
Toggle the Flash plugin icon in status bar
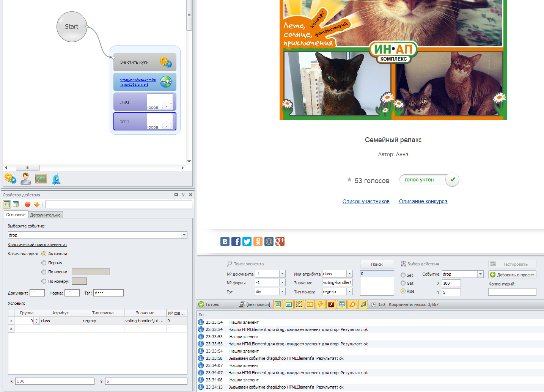click(331, 304)
